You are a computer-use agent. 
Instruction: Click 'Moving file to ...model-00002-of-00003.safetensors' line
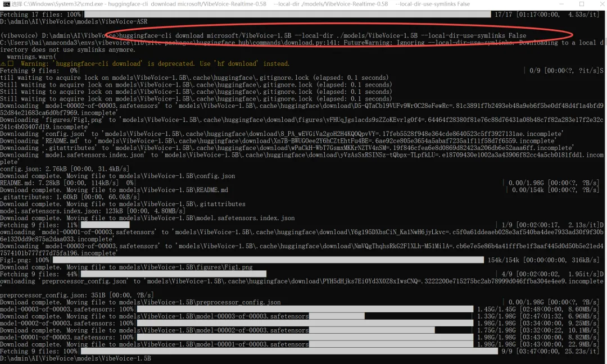(154, 330)
